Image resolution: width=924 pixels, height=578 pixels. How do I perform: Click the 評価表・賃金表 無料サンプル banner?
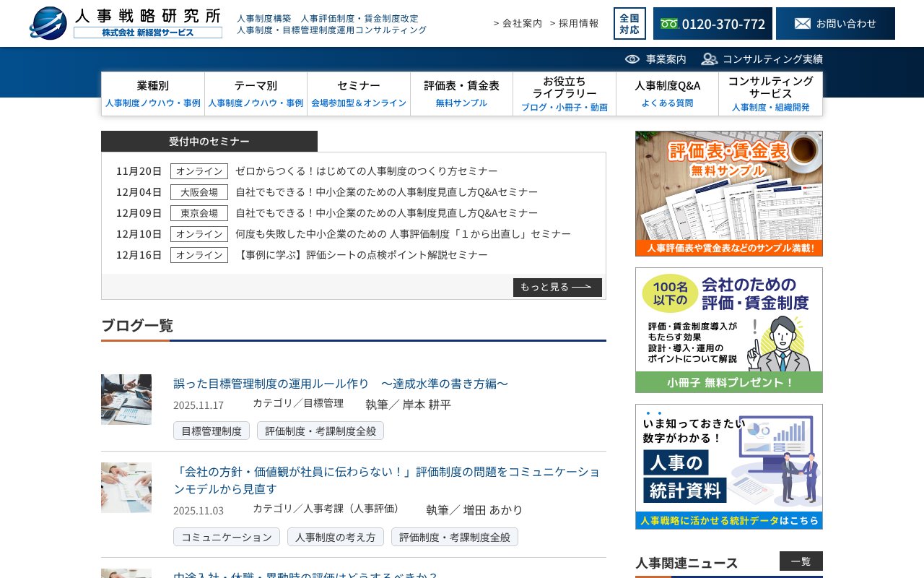pyautogui.click(x=728, y=193)
